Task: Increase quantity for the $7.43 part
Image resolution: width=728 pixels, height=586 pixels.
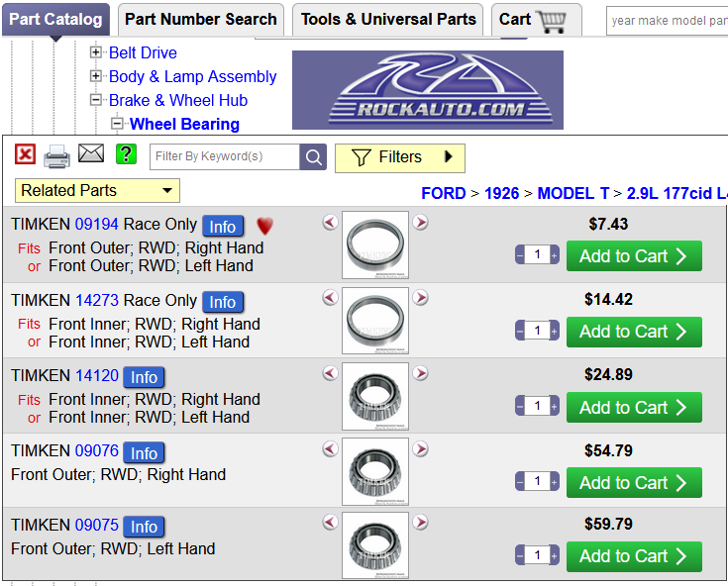Action: pyautogui.click(x=554, y=255)
